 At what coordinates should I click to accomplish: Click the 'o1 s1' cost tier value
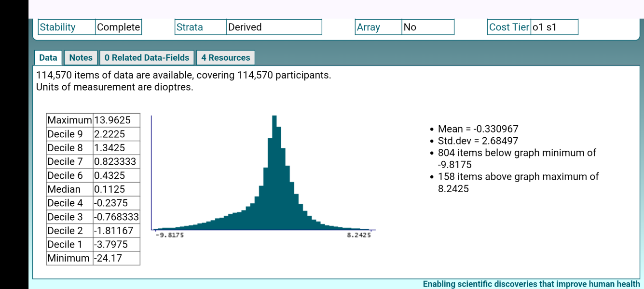(544, 27)
